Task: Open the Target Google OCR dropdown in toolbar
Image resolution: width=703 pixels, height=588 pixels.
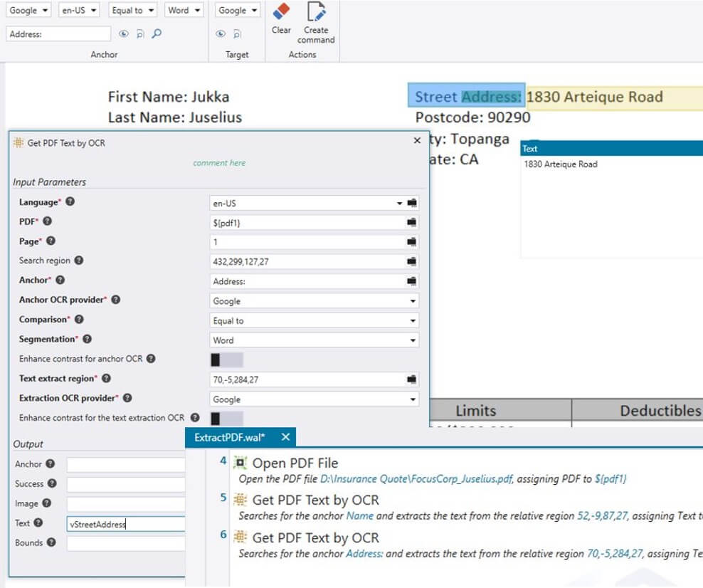Action: coord(238,10)
